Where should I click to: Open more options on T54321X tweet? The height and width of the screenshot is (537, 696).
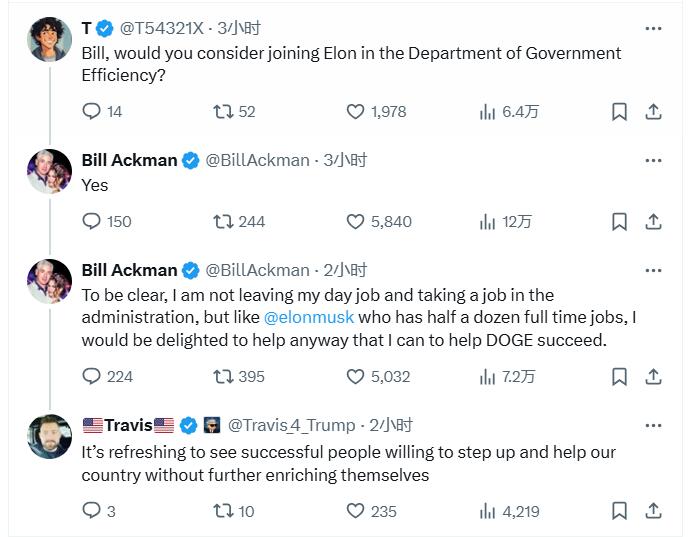(x=653, y=28)
